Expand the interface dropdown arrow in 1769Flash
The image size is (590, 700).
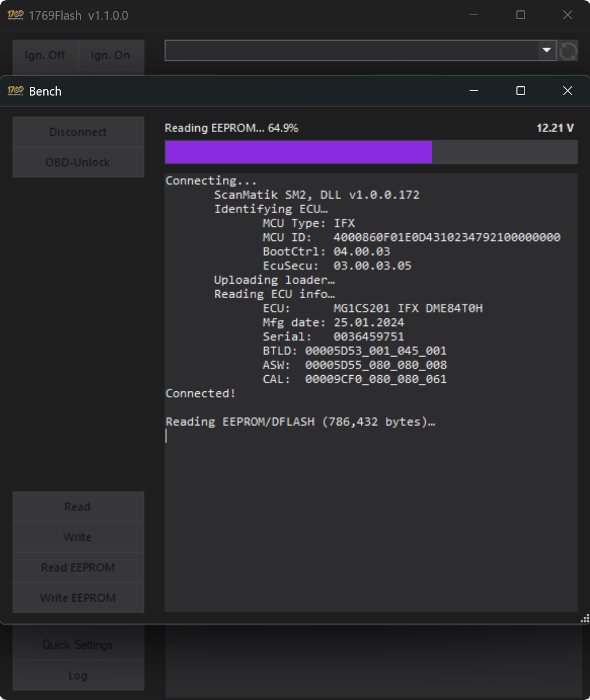(x=547, y=50)
